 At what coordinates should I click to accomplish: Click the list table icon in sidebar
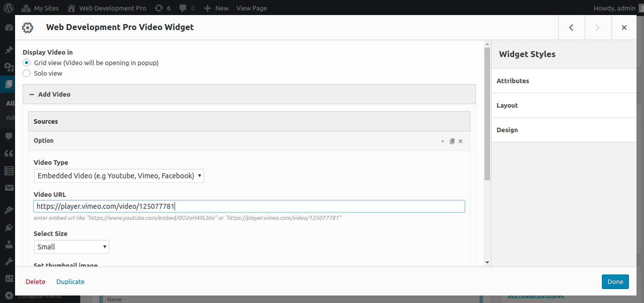(9, 171)
